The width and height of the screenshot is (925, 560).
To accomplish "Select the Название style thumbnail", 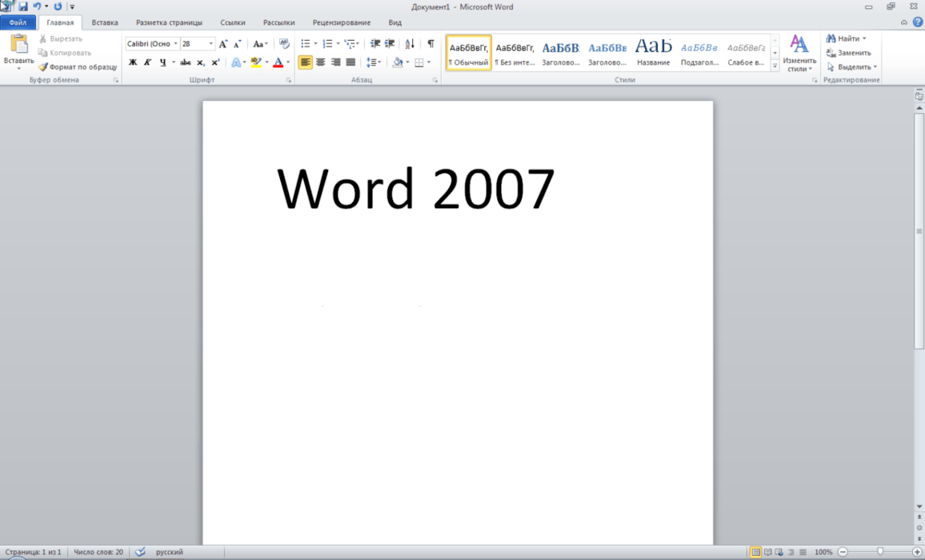I will pos(654,53).
